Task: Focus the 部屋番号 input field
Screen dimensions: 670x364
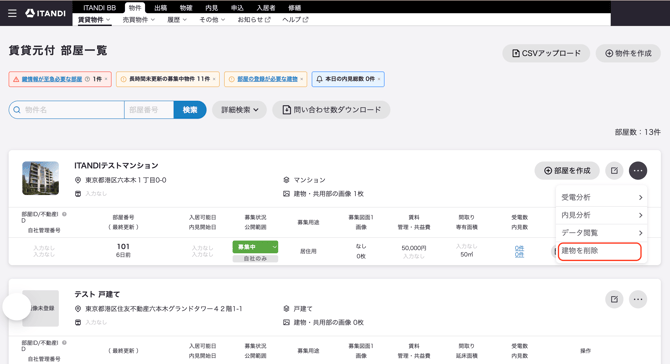Action: (149, 110)
